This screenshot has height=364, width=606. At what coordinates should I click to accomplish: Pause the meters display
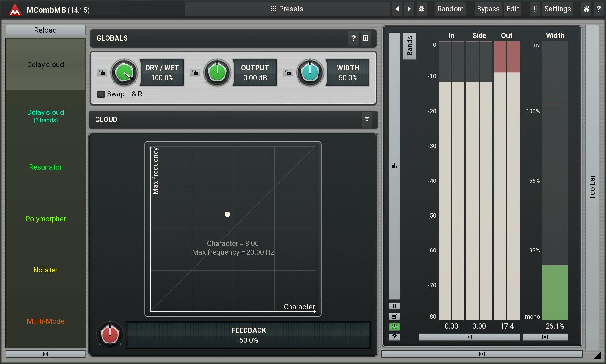394,306
